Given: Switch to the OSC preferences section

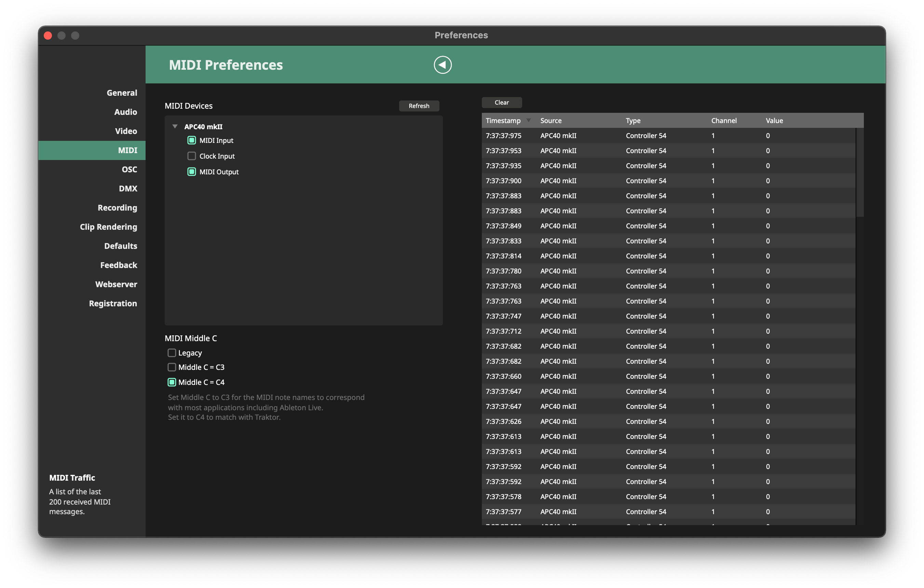Looking at the screenshot, I should [129, 169].
